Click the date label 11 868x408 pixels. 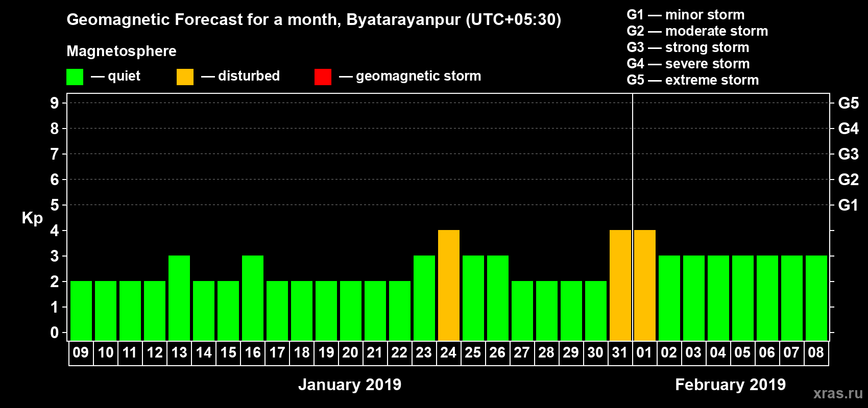[x=130, y=352]
